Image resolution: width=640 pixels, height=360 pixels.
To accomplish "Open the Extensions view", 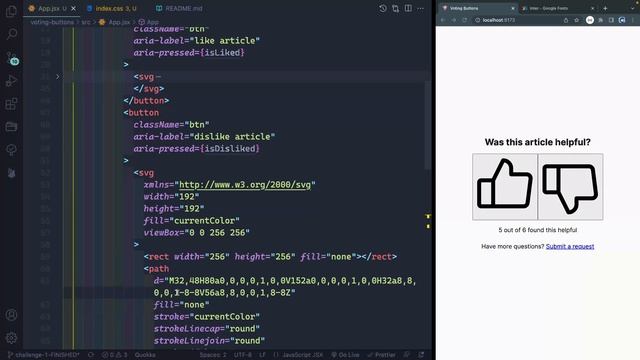I will coord(11,104).
